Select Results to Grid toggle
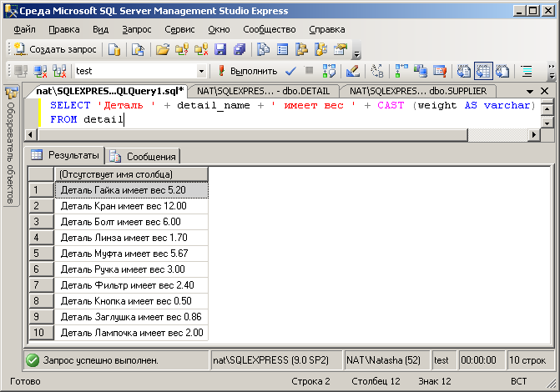Screen dimensions: 560x392 (483, 71)
